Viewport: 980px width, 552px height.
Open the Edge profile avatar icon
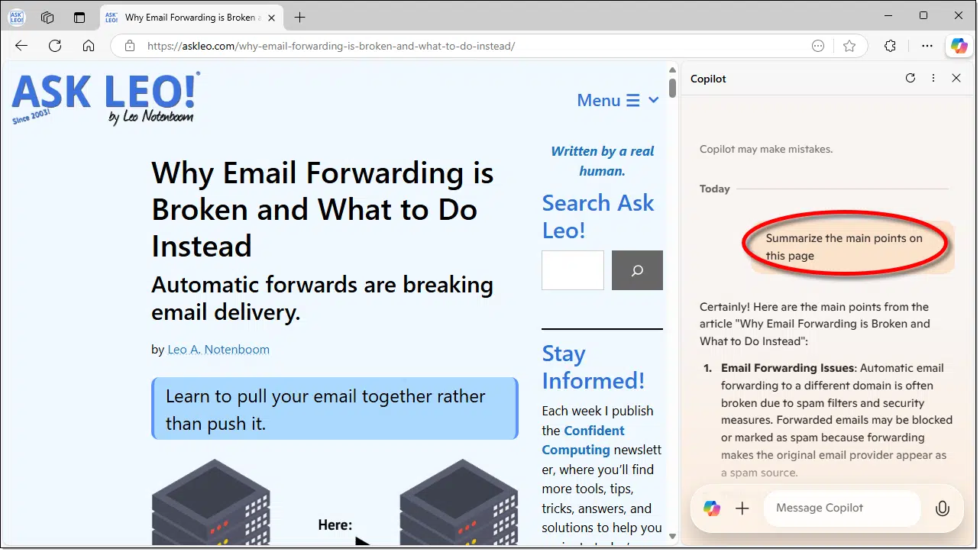click(x=16, y=17)
